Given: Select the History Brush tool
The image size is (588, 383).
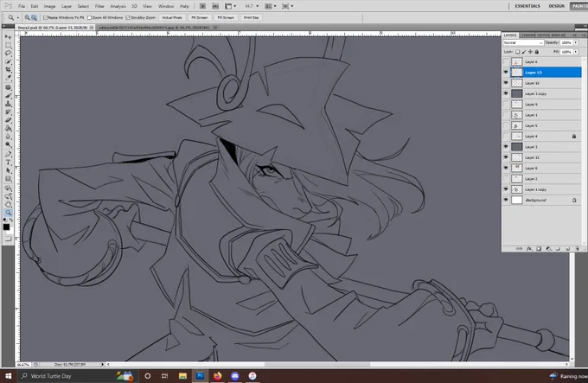Looking at the screenshot, I should click(8, 112).
